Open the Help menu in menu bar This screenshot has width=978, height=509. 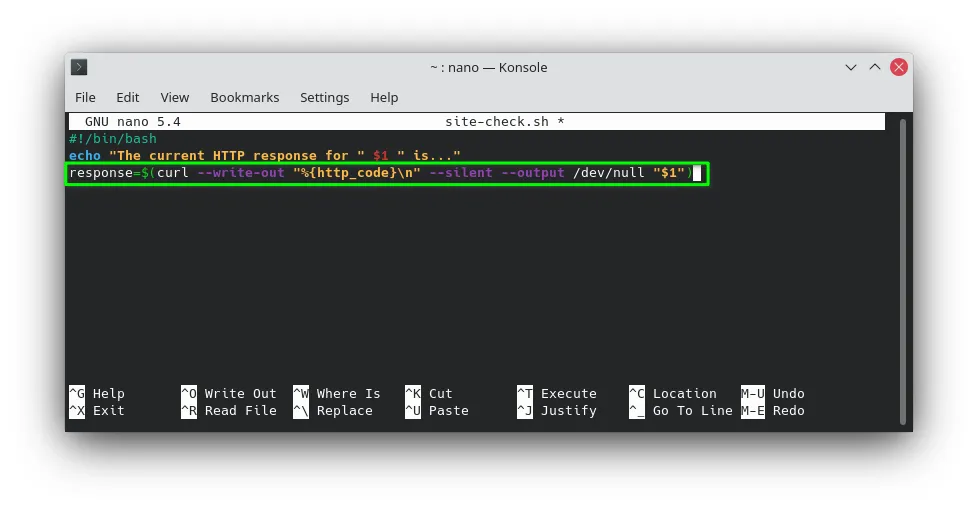pyautogui.click(x=384, y=97)
